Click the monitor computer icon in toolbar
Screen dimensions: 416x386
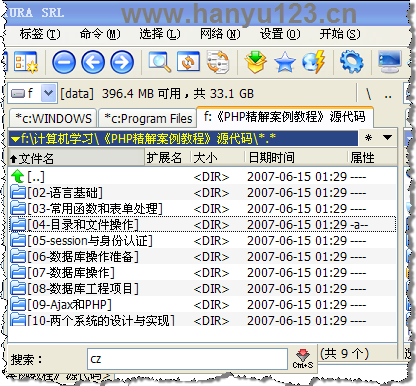coord(389,62)
